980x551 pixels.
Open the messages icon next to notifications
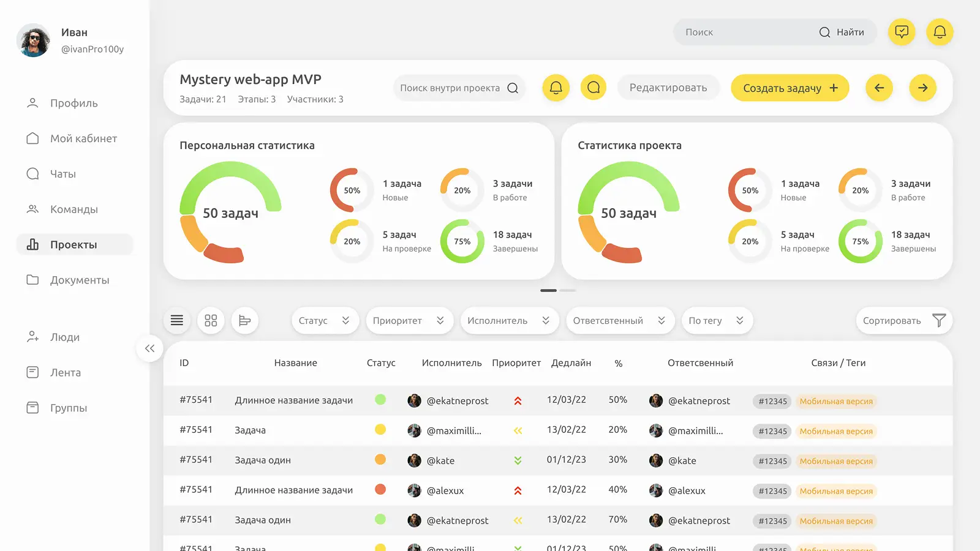pyautogui.click(x=901, y=32)
